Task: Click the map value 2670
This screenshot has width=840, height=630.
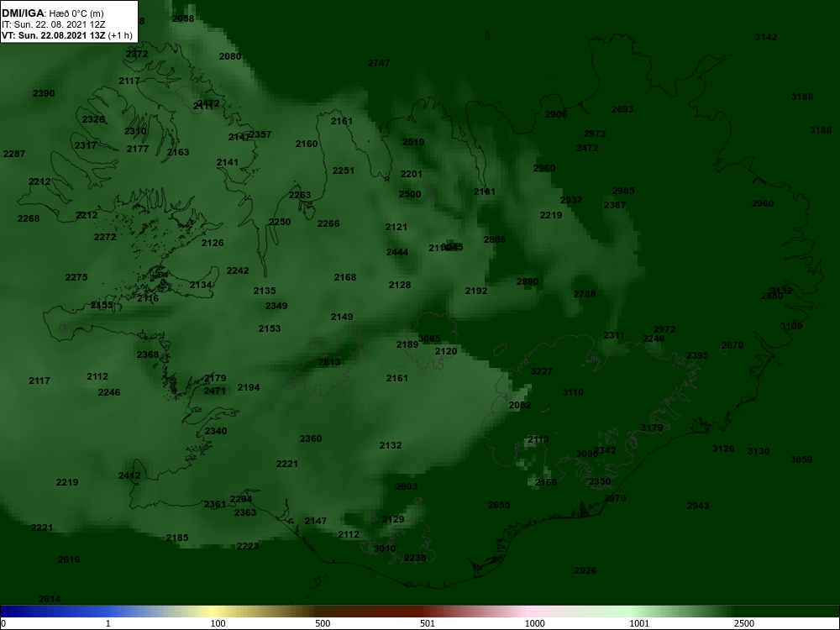Action: click(x=732, y=345)
